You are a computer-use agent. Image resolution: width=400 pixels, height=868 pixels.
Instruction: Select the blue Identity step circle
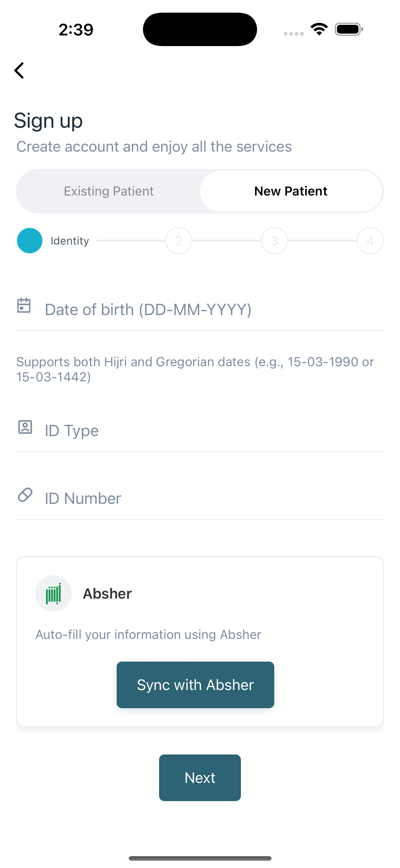[30, 241]
